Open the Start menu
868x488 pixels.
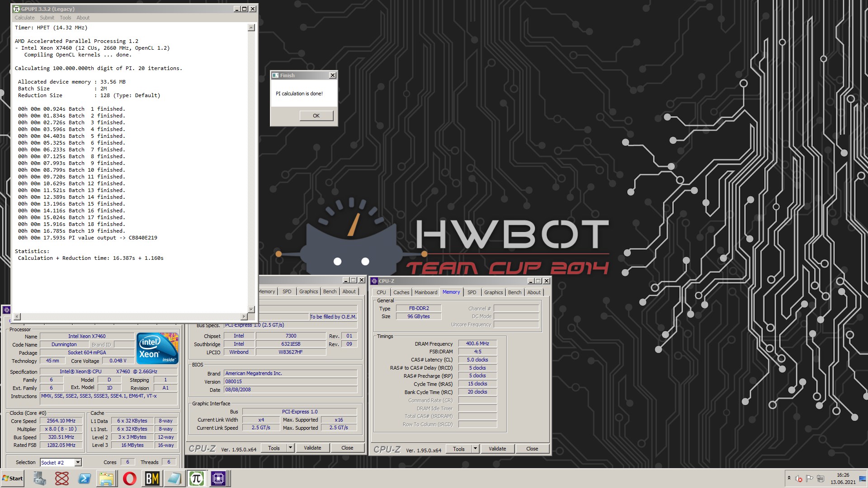(x=12, y=479)
